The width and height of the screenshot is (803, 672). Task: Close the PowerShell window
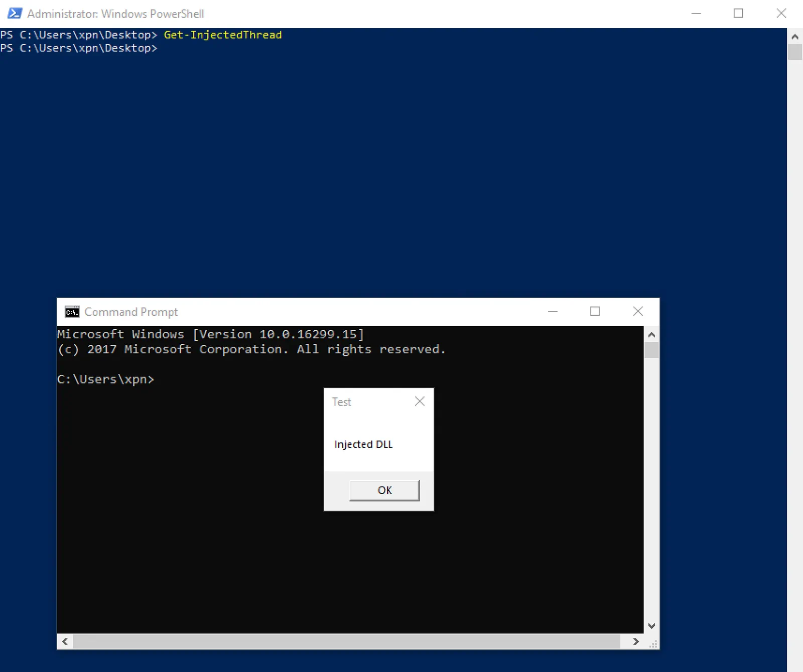pyautogui.click(x=781, y=14)
